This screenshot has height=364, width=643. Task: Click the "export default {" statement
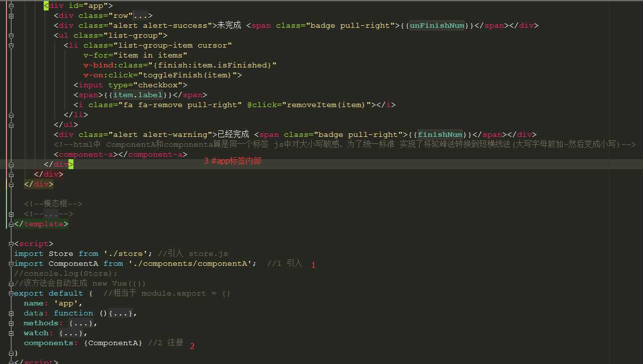click(54, 294)
